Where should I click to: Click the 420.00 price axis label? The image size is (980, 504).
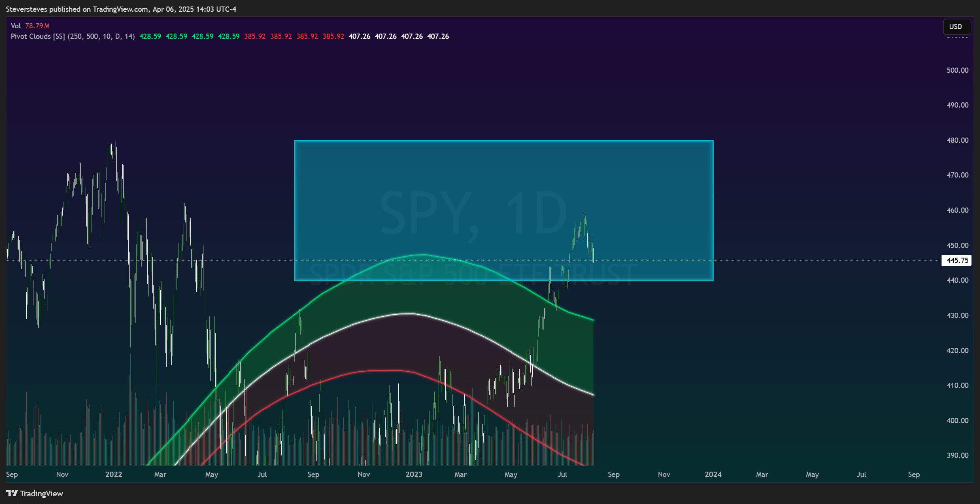[957, 351]
